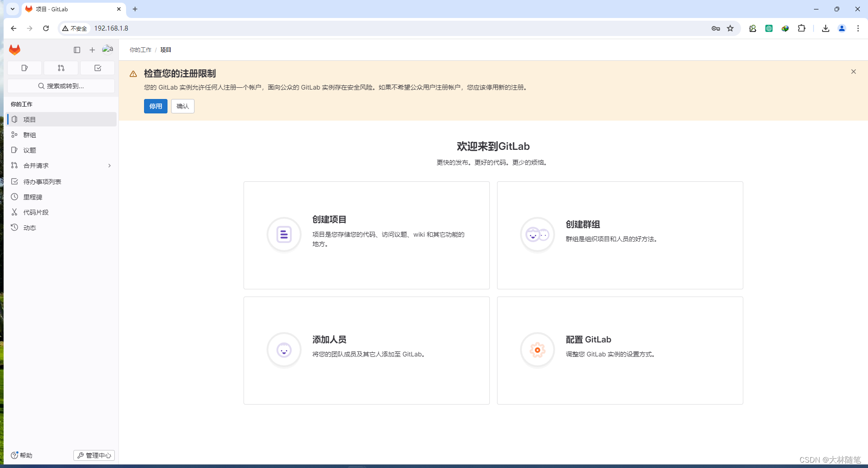
Task: Open 管理中心 at the sidebar bottom
Action: [x=94, y=455]
